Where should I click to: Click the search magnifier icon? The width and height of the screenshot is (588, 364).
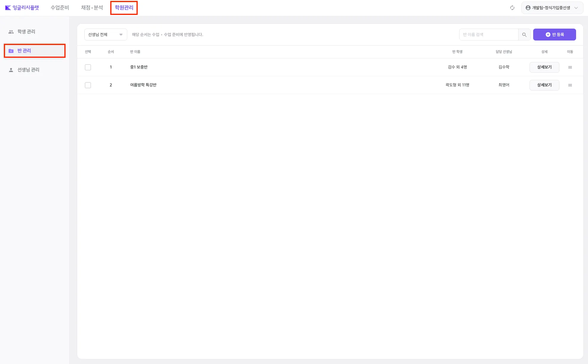coord(524,35)
